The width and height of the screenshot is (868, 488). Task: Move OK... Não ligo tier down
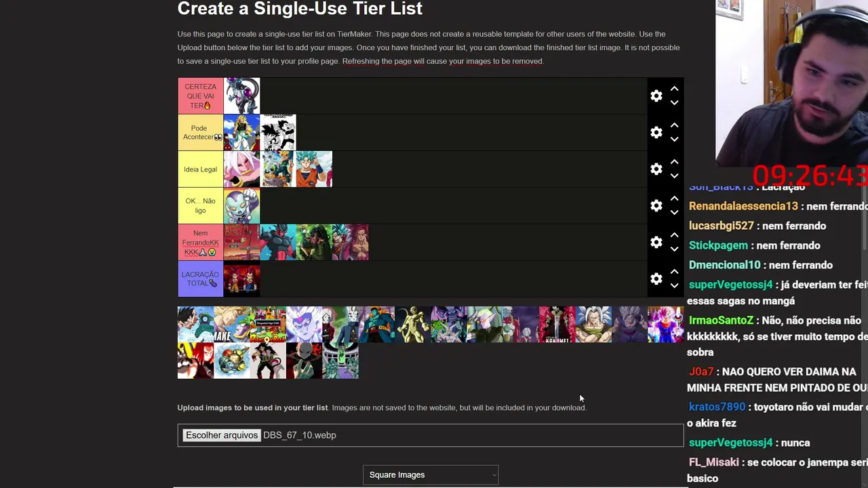pos(674,213)
